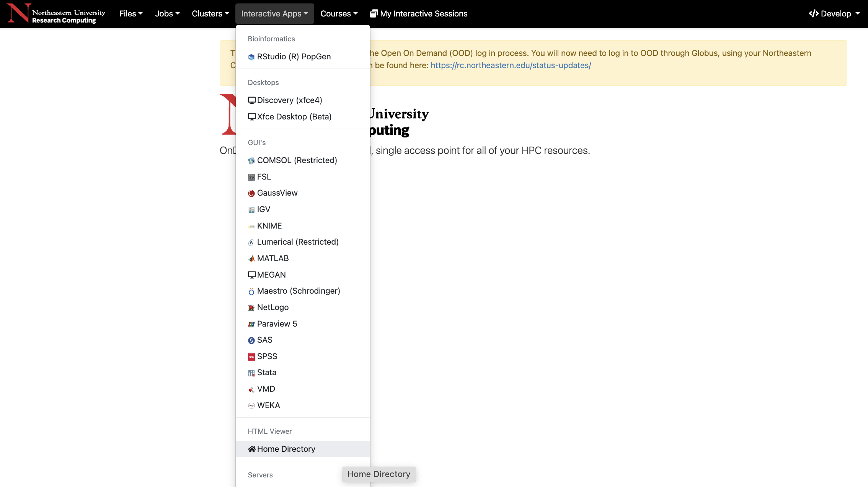Go to My Interactive Sessions
The image size is (868, 487).
419,14
